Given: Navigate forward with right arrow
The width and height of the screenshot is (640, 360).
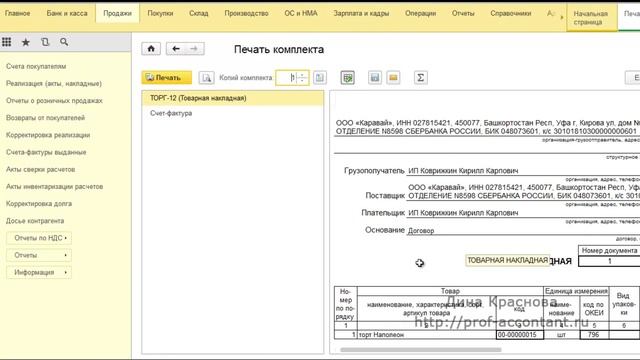Looking at the screenshot, I should coord(194,49).
